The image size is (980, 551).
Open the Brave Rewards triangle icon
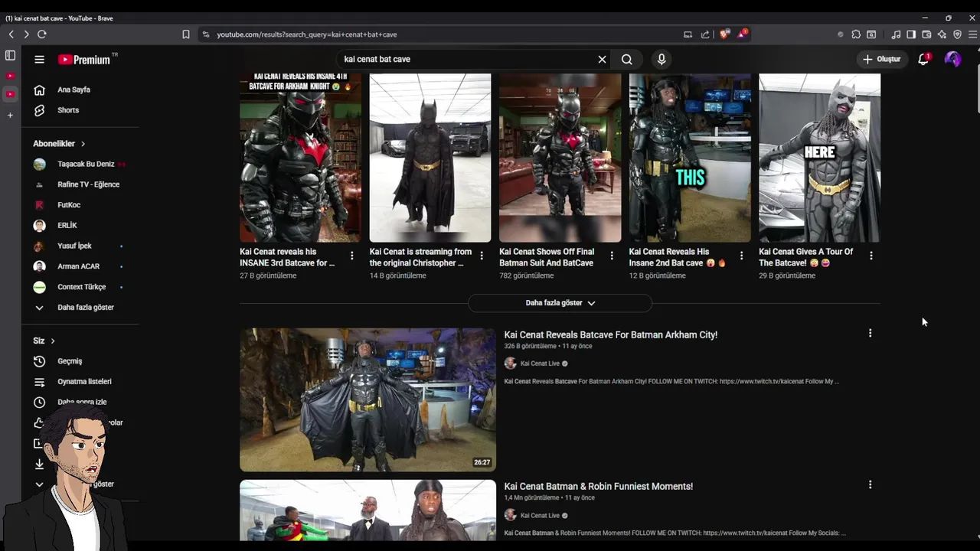742,34
